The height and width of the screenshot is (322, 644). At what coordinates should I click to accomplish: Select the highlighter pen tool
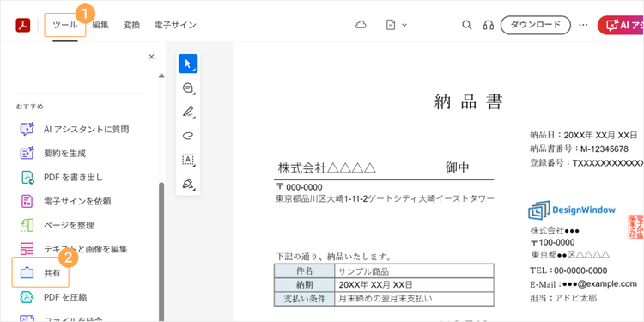pyautogui.click(x=188, y=112)
